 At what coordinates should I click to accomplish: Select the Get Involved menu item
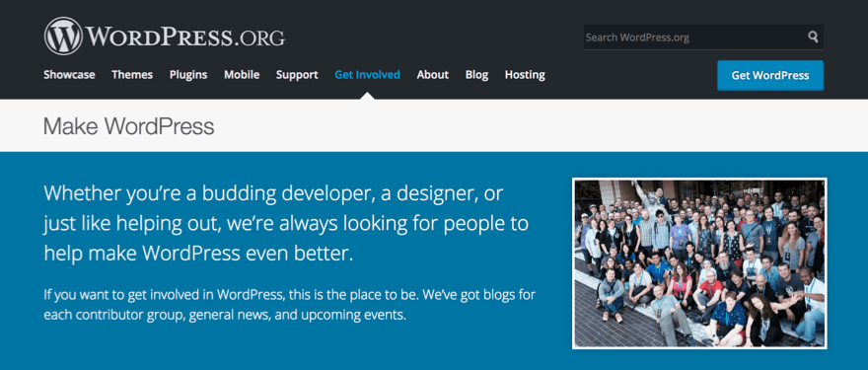368,75
